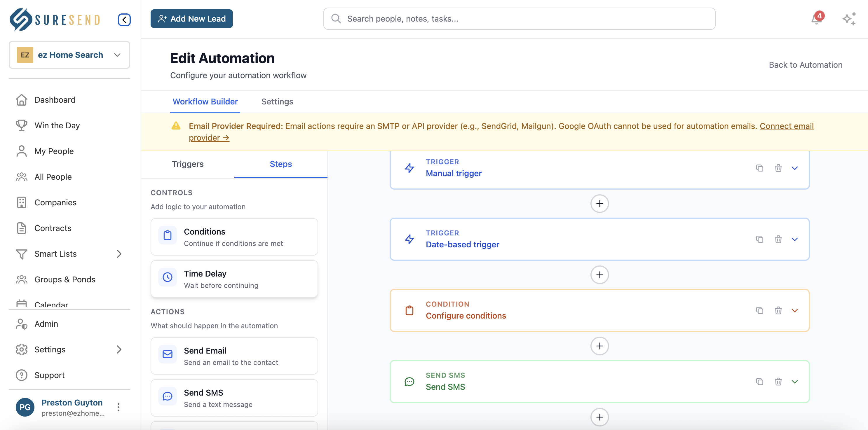Duplicate the Configure conditions step
The height and width of the screenshot is (430, 868).
pyautogui.click(x=759, y=310)
